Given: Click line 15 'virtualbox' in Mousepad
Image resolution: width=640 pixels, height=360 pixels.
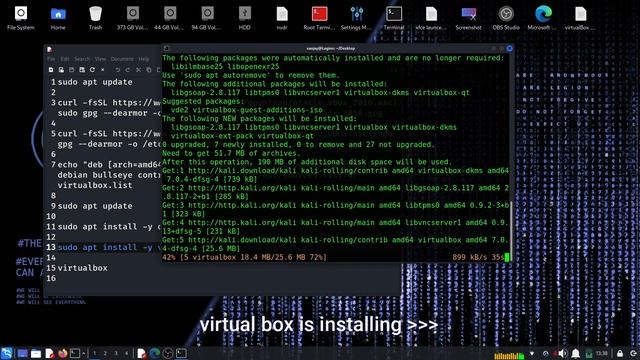Looking at the screenshot, I should pyautogui.click(x=82, y=268).
